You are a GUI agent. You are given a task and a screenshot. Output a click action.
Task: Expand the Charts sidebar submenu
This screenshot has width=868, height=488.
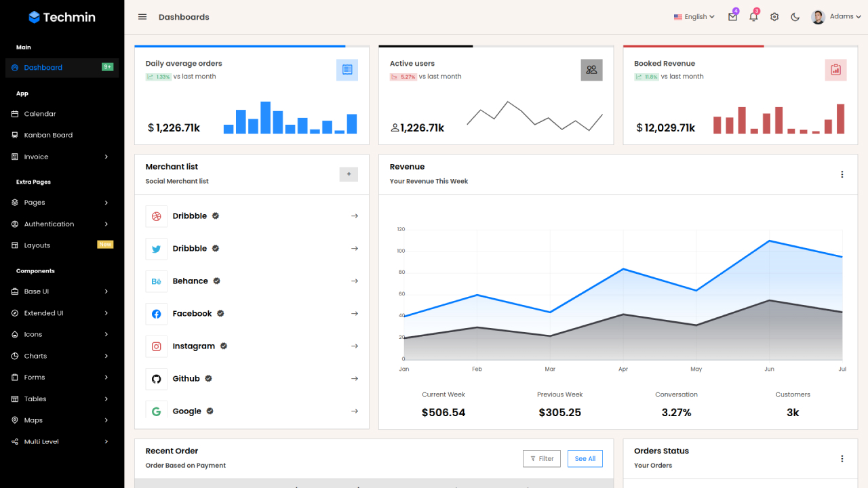[x=62, y=356]
